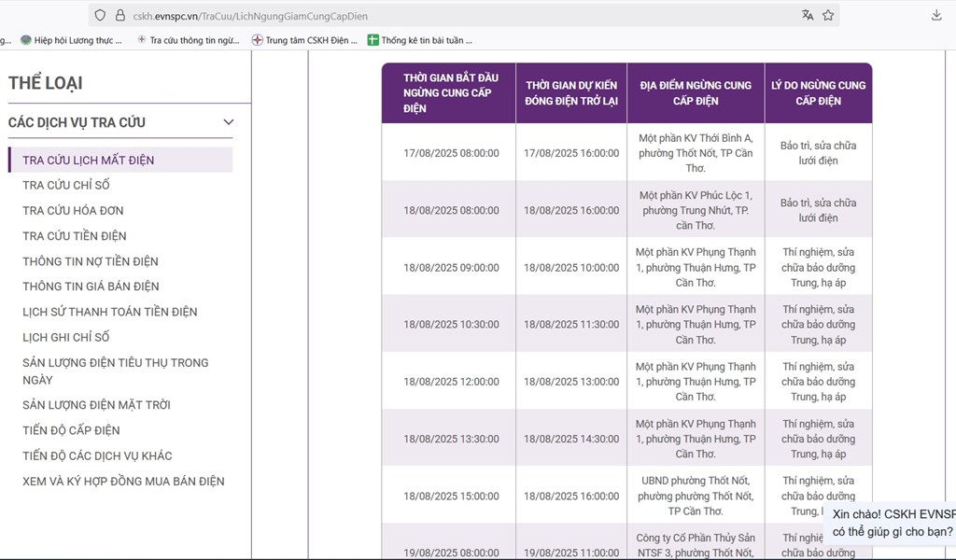This screenshot has width=956, height=560.
Task: Open Sản lượng điện mặt trời
Action: click(96, 405)
